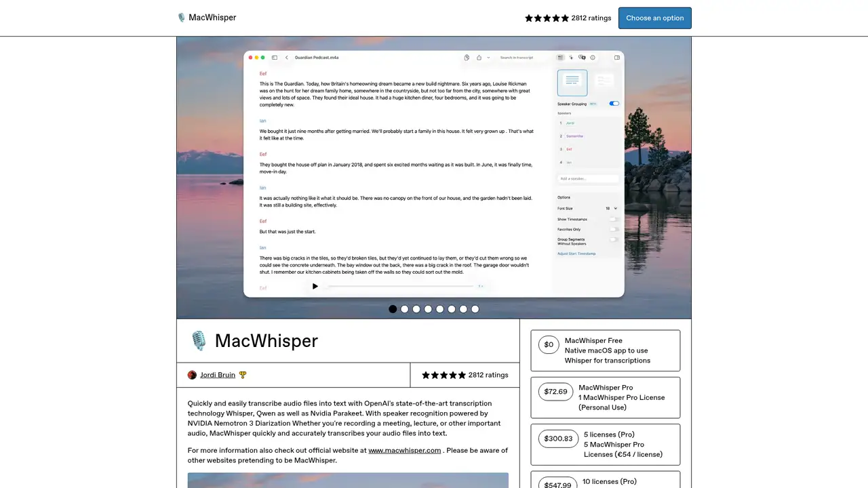Image resolution: width=868 pixels, height=488 pixels.
Task: Open the www.macwhisper.com website link
Action: coord(405,451)
